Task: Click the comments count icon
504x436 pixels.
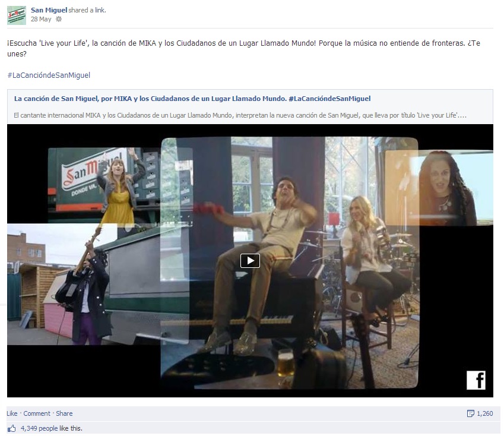Action: pyautogui.click(x=470, y=413)
